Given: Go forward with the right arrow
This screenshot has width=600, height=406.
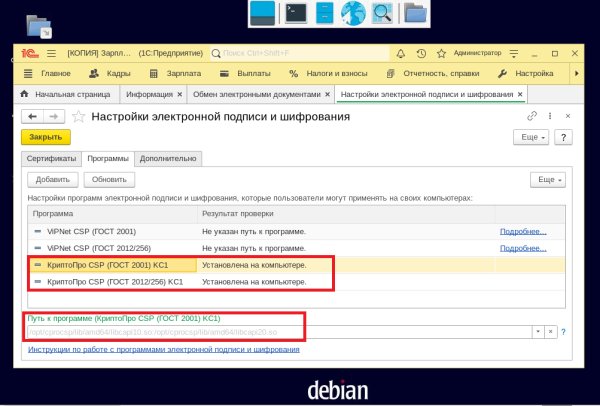Looking at the screenshot, I should click(54, 116).
